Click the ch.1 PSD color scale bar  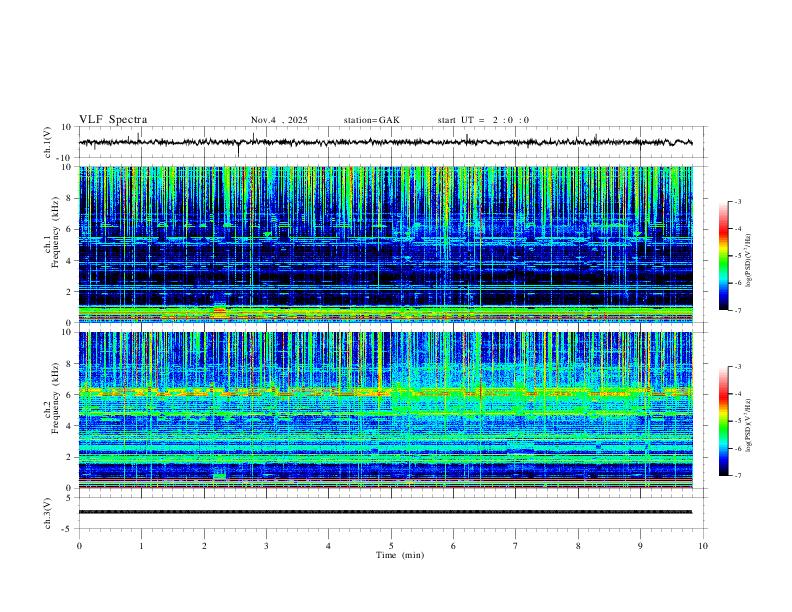coord(724,256)
